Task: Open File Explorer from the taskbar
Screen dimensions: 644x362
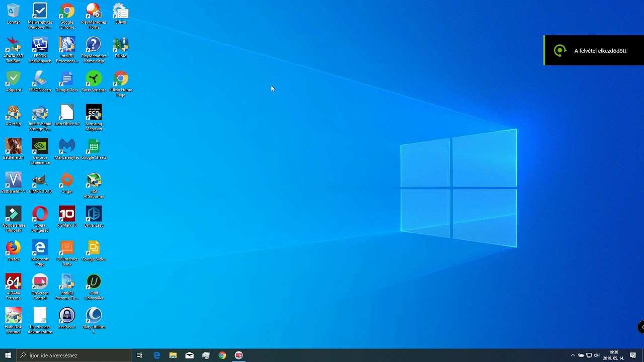Action: point(173,355)
